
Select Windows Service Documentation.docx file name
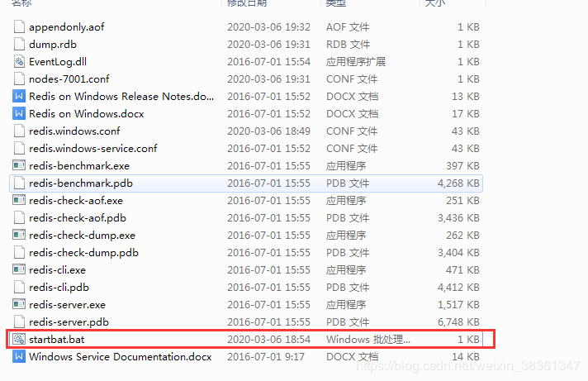coord(121,356)
